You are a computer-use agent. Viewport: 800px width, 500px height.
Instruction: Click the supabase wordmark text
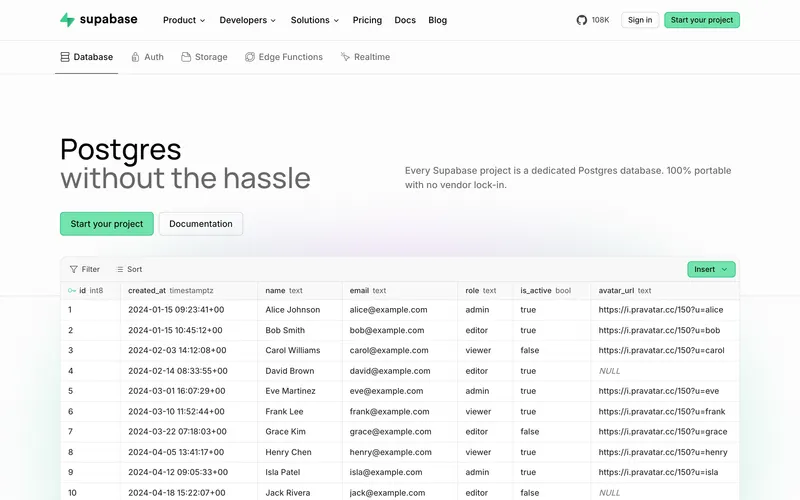coord(109,19)
